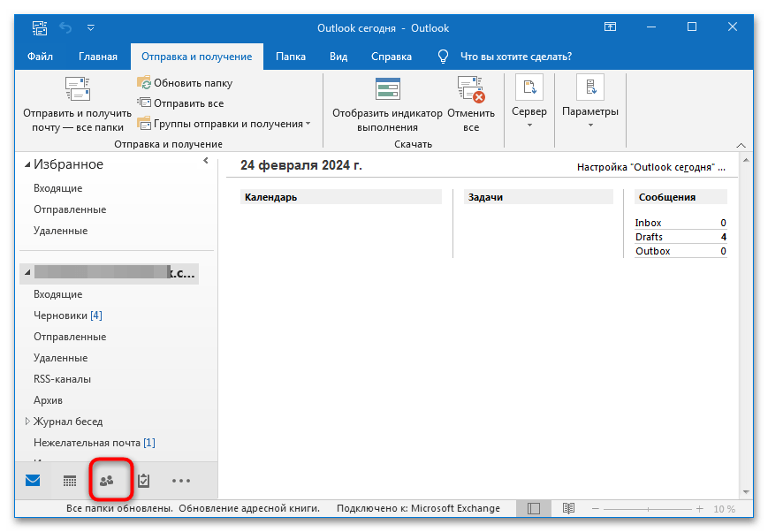Click the Inbox messages link
Viewport: 768px width, 532px height.
pyautogui.click(x=648, y=223)
